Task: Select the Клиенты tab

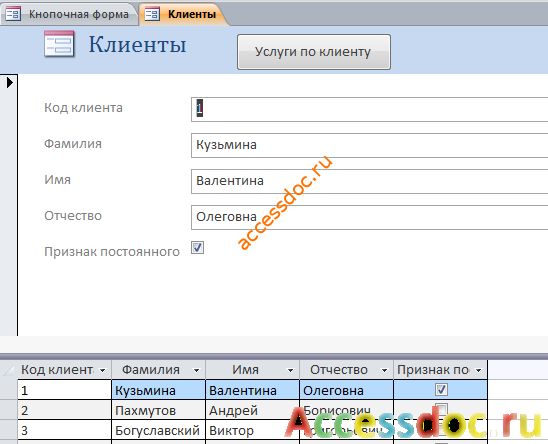Action: (183, 14)
